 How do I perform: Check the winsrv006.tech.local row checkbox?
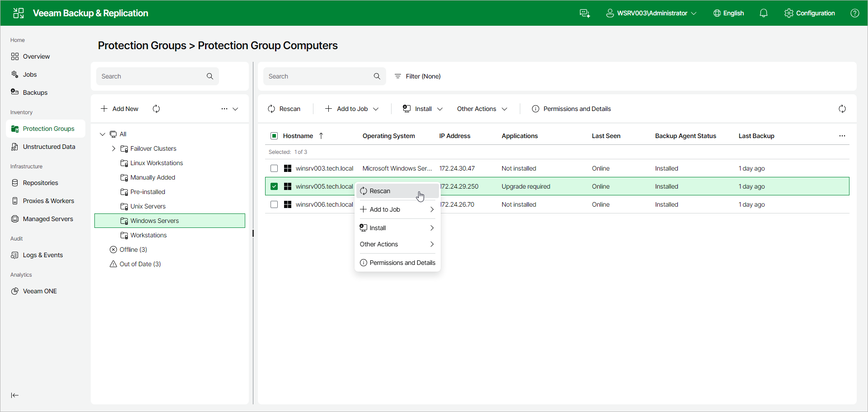(x=274, y=204)
